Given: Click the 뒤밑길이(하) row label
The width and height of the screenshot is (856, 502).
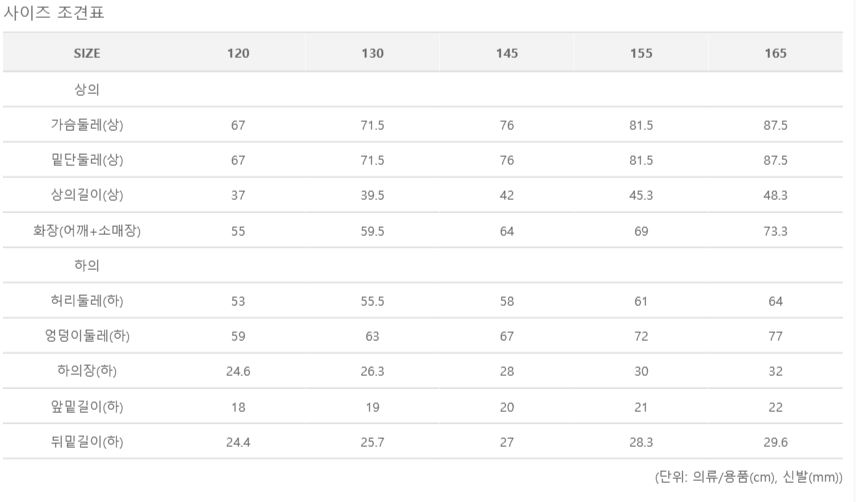Looking at the screenshot, I should (x=87, y=441).
